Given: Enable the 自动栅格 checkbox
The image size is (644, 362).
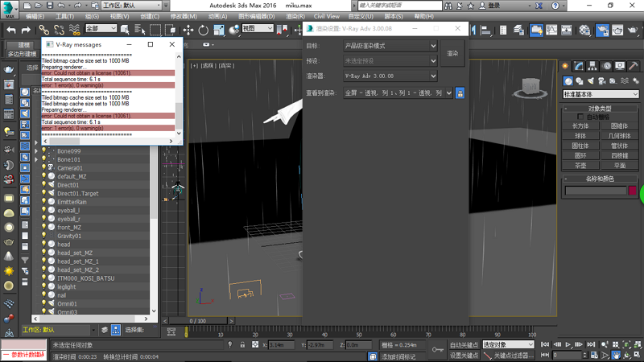Looking at the screenshot, I should click(581, 117).
